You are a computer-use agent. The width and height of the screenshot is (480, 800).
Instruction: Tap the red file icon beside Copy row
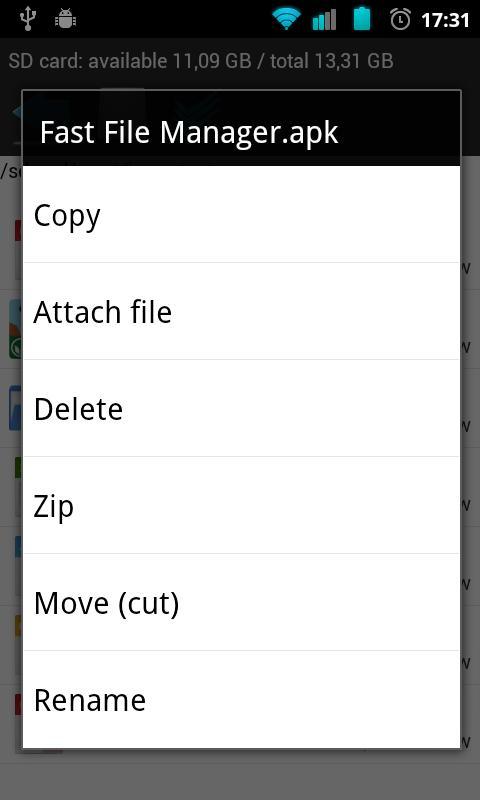tap(18, 231)
